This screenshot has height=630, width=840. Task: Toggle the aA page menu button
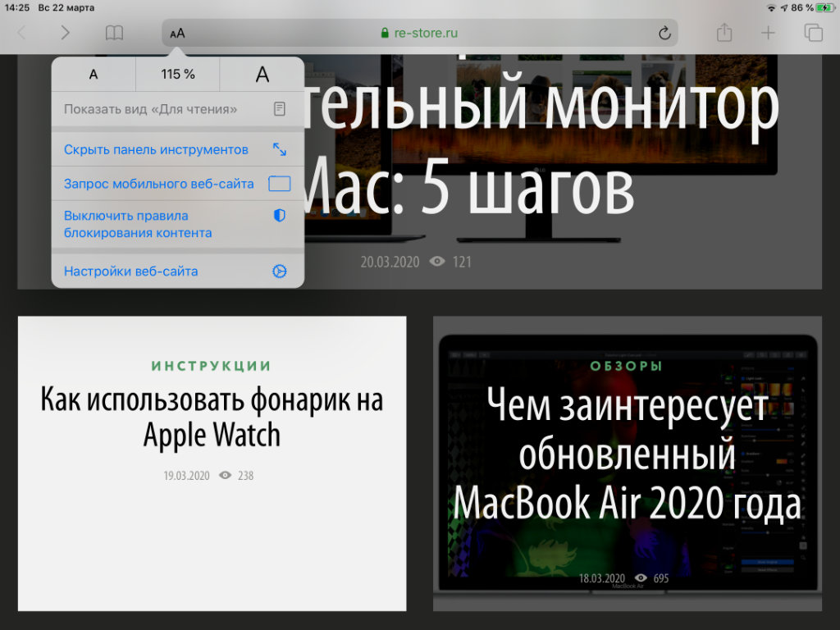point(178,34)
